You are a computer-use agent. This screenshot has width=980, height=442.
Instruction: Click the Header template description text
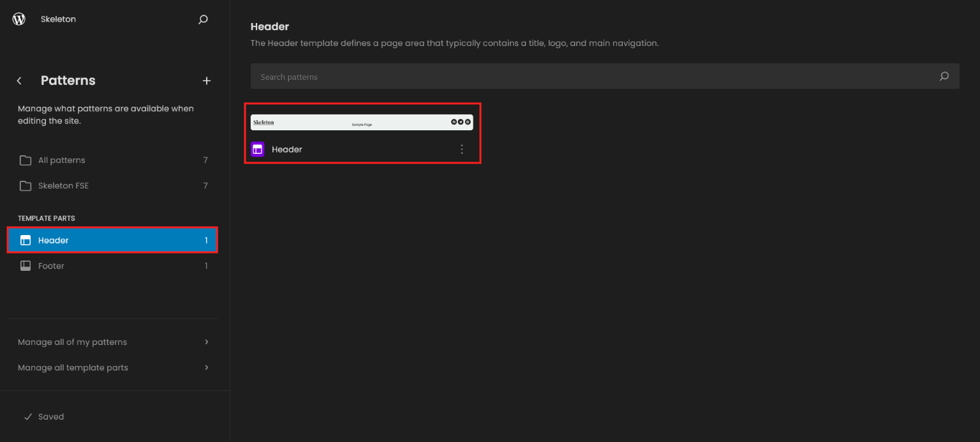click(x=454, y=43)
